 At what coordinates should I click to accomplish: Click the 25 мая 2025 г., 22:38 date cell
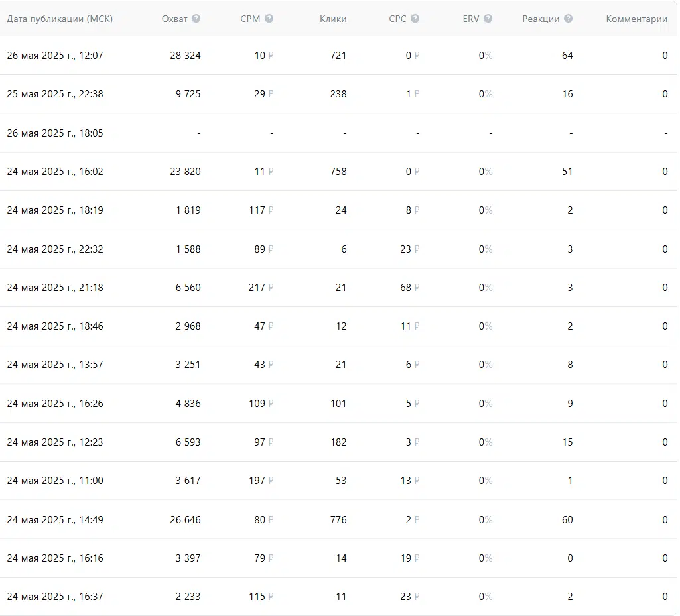coord(55,94)
